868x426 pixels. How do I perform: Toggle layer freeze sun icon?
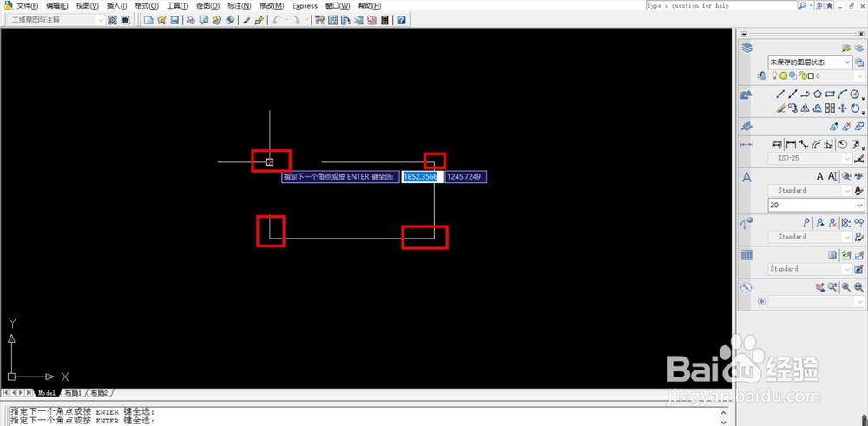(783, 75)
